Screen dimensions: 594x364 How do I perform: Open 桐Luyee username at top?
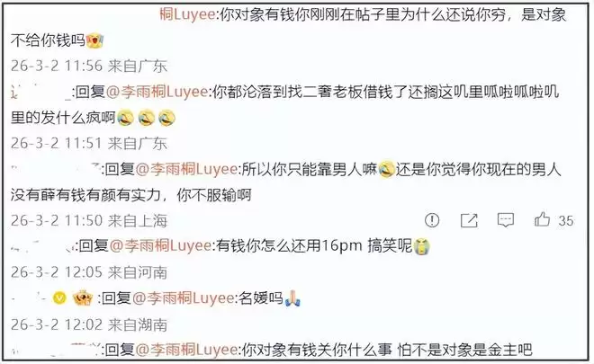(187, 14)
